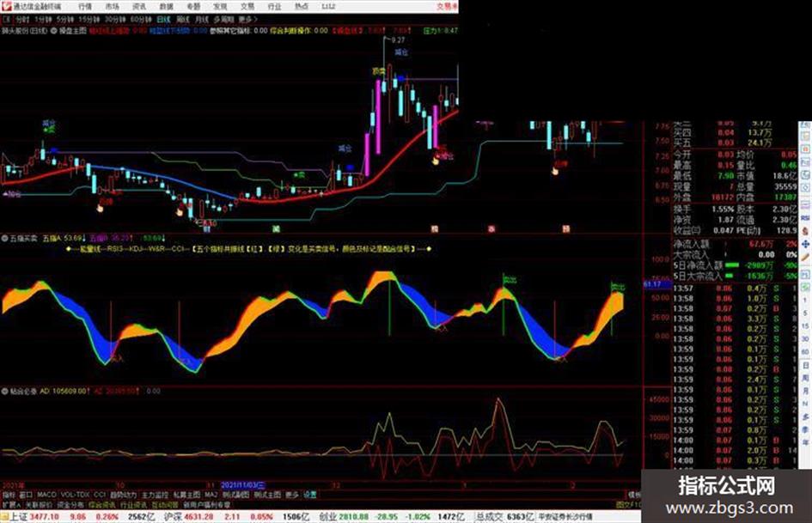812x523 pixels.
Task: Click the 月 period shortcut in sidebar
Action: pyautogui.click(x=805, y=391)
